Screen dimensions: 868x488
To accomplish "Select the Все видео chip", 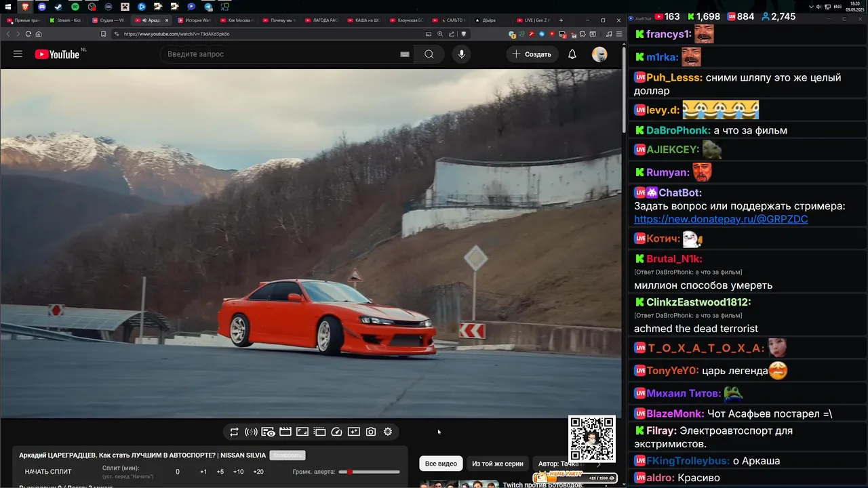I will [441, 464].
